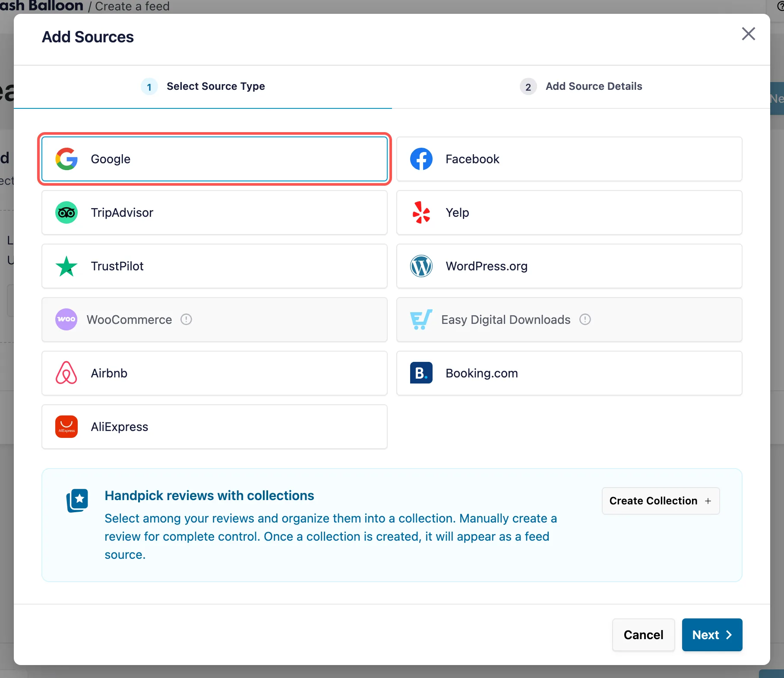784x678 pixels.
Task: Go to Add Source Details step
Action: [581, 86]
